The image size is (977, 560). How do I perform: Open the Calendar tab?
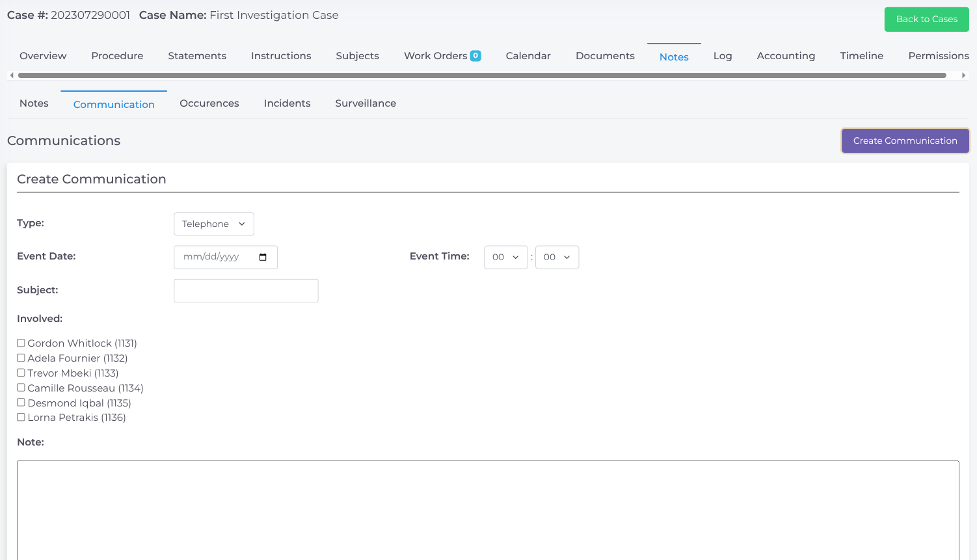(x=528, y=56)
